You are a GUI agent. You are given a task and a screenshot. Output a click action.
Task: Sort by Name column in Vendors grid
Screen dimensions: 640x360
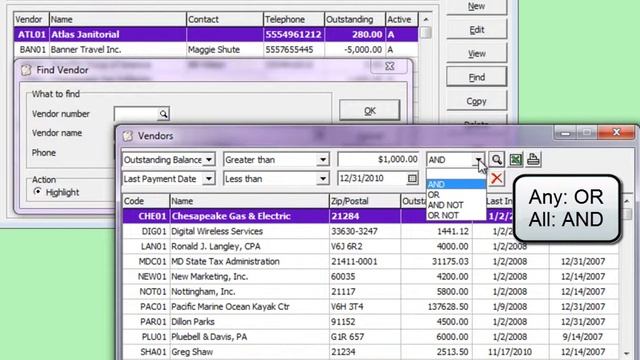point(249,201)
